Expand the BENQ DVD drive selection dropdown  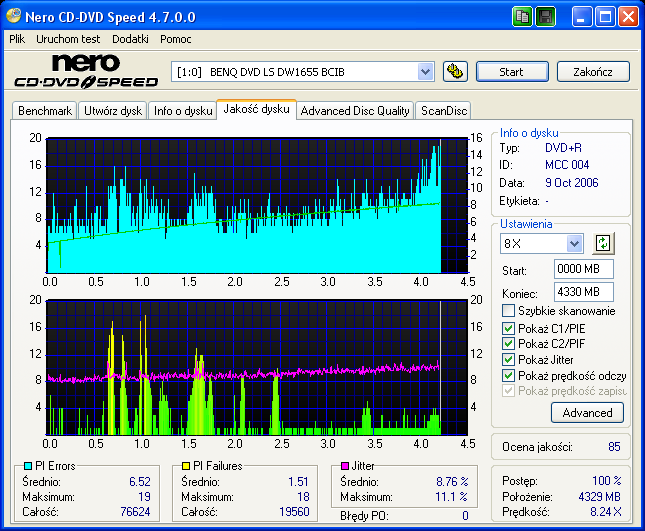(x=425, y=72)
